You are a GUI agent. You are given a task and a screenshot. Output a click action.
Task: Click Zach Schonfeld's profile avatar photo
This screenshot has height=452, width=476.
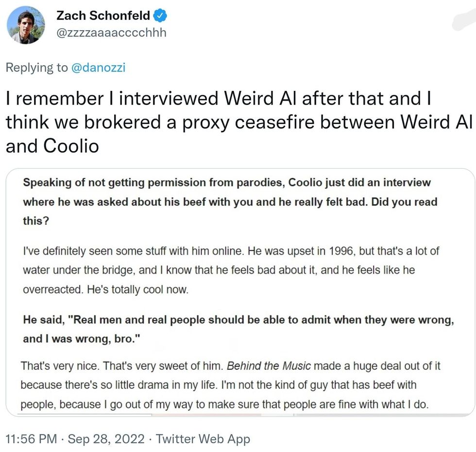(x=26, y=25)
